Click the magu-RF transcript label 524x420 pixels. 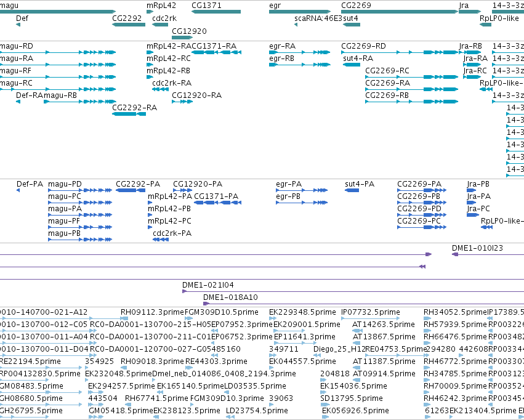16,71
